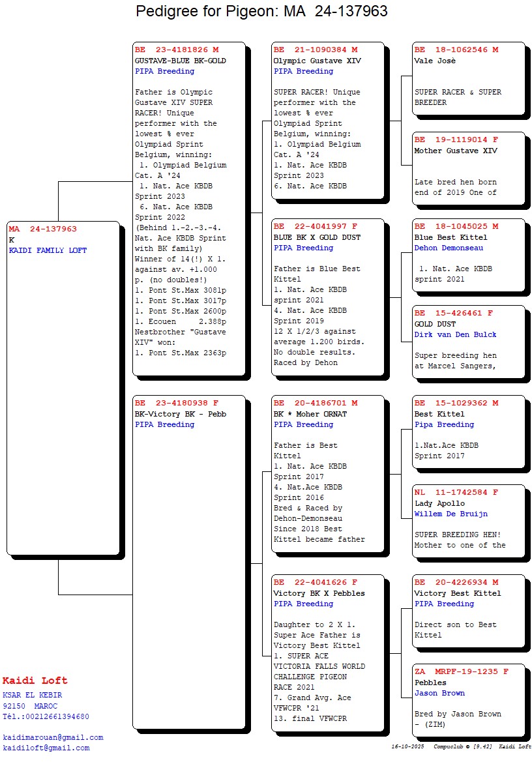This screenshot has height=764, width=532.
Task: Select the KAIDI FAMILY LOFT owner text
Action: [48, 250]
